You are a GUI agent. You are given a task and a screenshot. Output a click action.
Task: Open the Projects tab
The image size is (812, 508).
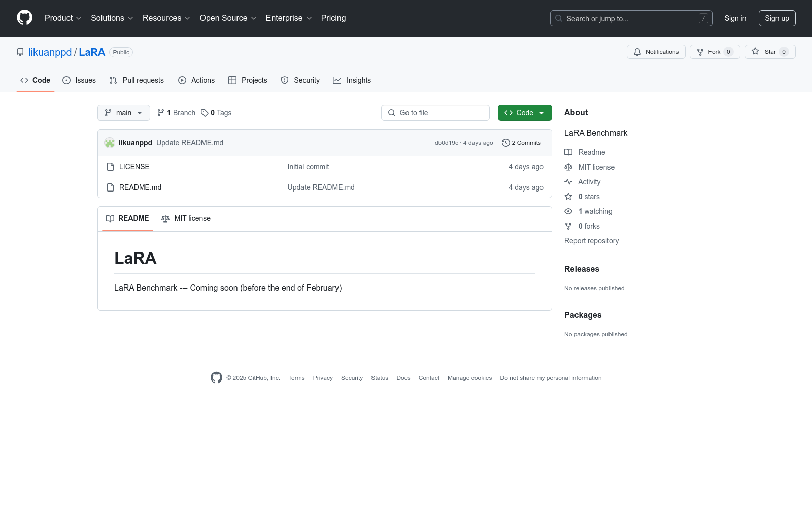click(x=248, y=80)
